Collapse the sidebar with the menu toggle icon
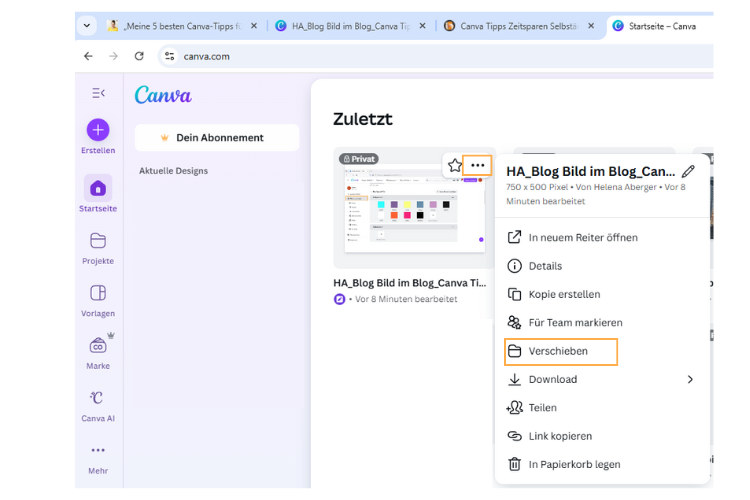Viewport: 750px width, 500px height. point(98,93)
